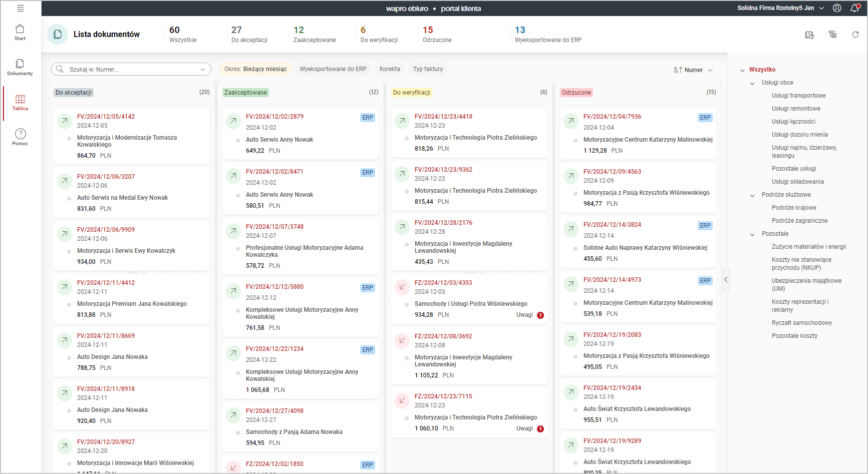Open the notifications bell icon
Viewport: 868px width, 474px height.
click(x=855, y=8)
